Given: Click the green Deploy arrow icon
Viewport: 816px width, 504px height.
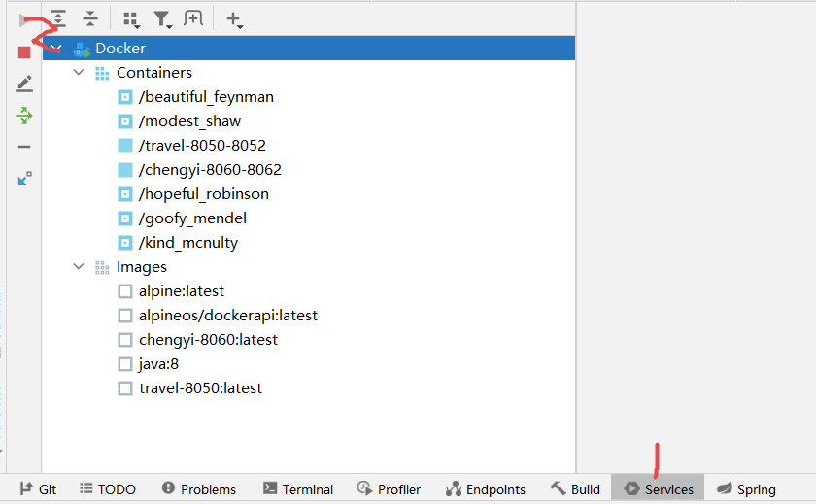Looking at the screenshot, I should click(24, 116).
